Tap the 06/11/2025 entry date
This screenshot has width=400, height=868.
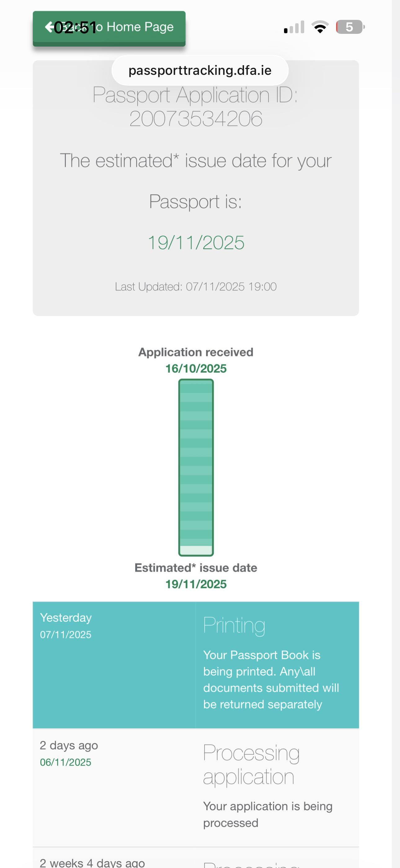coord(65,762)
